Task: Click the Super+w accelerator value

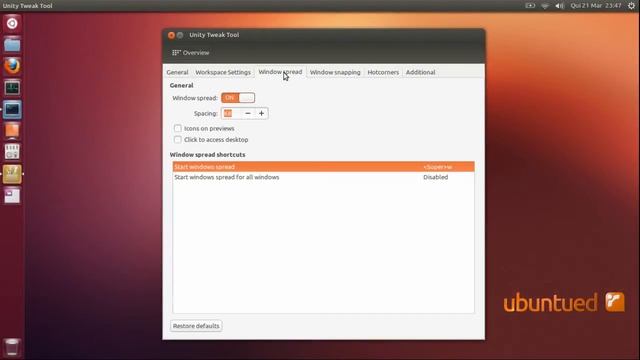Action: (x=438, y=167)
